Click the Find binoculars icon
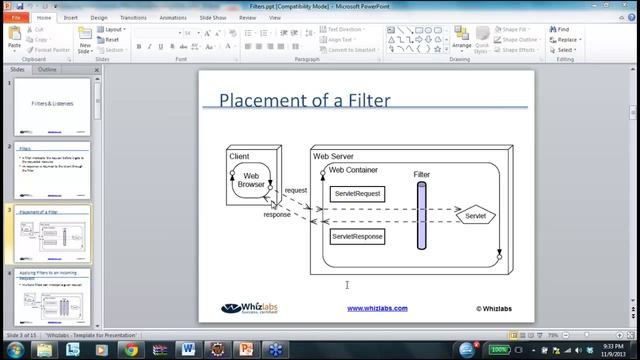The height and width of the screenshot is (360, 640). click(x=553, y=29)
